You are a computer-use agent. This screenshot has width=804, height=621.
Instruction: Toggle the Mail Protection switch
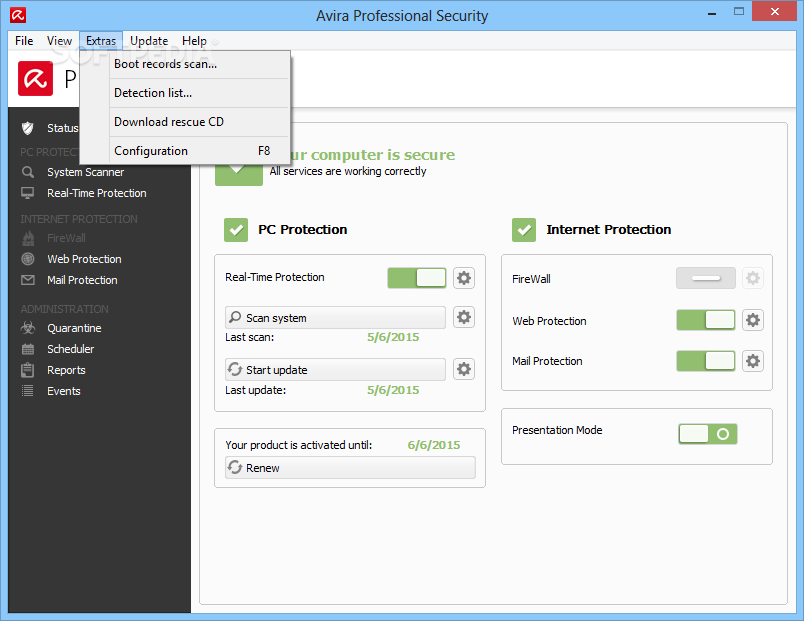(706, 361)
